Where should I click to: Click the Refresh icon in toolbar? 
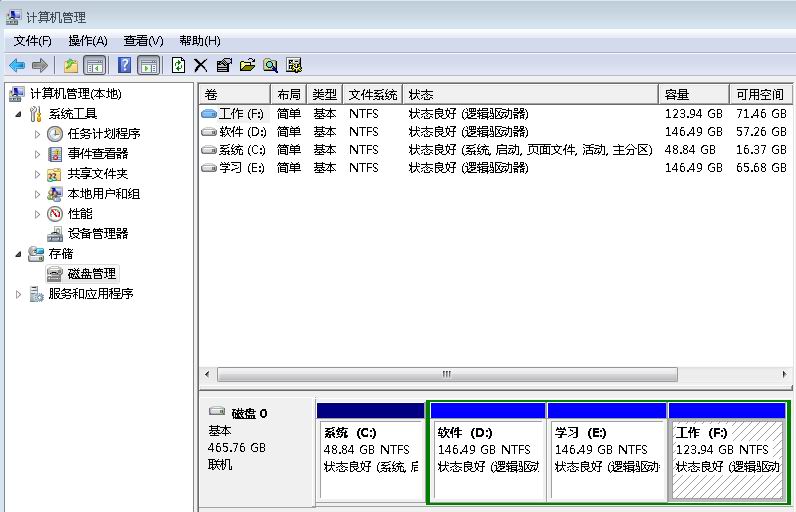click(178, 65)
